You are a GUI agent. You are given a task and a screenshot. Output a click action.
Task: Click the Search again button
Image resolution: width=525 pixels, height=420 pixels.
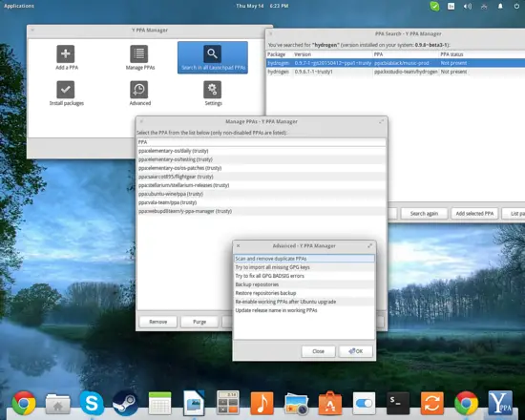click(x=424, y=214)
